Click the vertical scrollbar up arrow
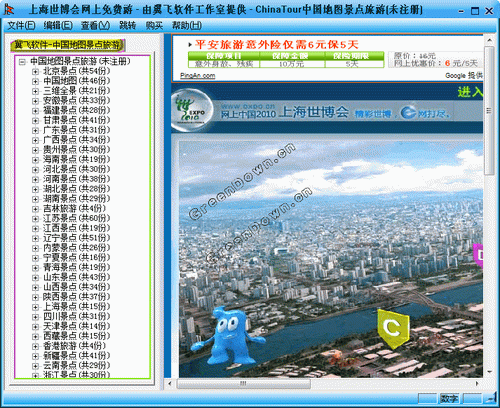Screen dimensions: 500x408 coord(489,40)
